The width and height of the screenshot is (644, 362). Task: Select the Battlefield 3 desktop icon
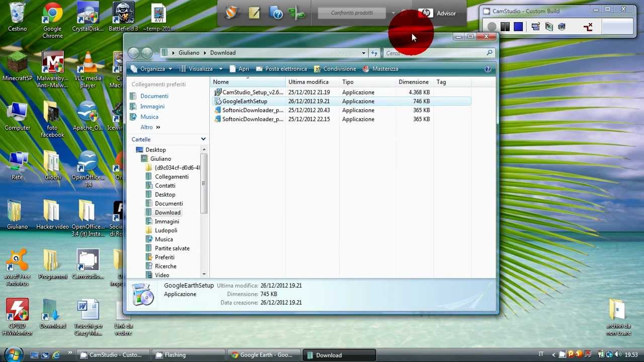point(123,17)
